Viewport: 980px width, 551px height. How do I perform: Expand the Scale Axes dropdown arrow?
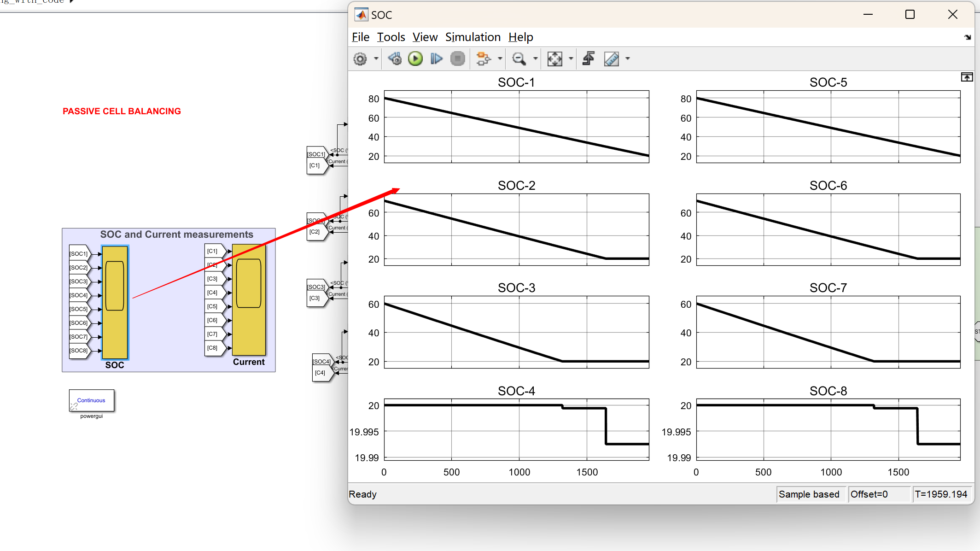coord(571,59)
